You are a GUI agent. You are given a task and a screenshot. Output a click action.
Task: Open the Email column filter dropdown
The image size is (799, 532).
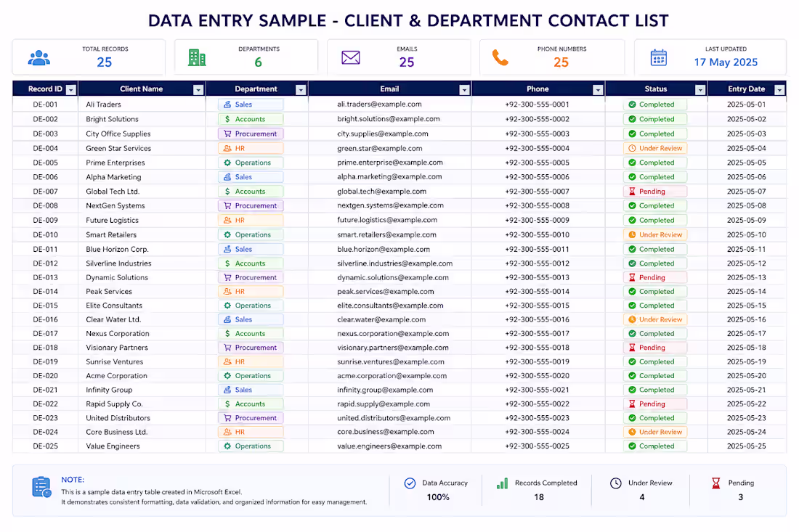464,90
